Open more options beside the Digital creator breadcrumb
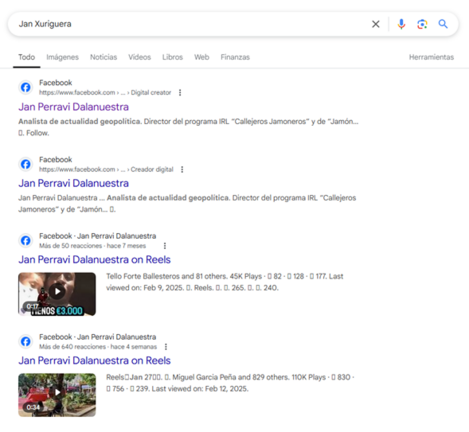469x432 pixels. coord(180,93)
